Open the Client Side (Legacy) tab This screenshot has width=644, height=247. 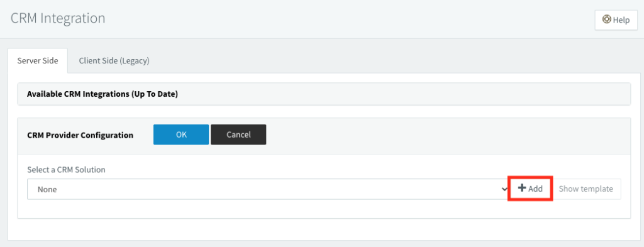point(114,61)
